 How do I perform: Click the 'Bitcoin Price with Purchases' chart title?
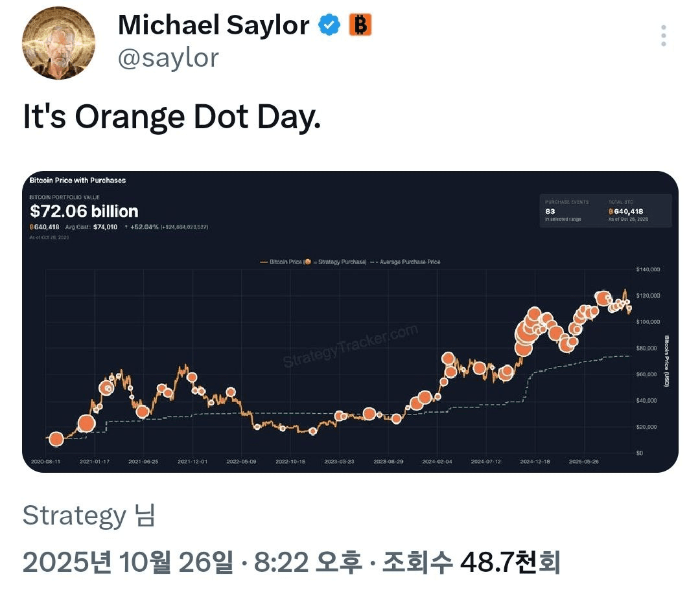78,180
